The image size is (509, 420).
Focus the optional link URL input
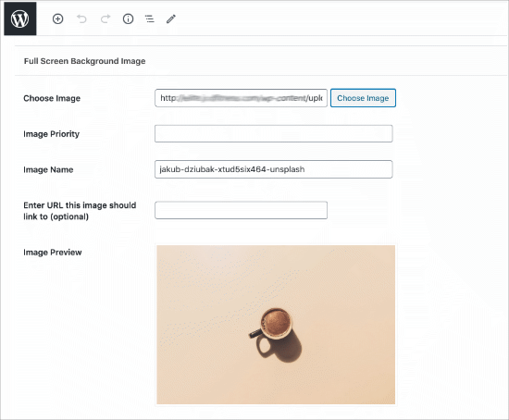pos(241,210)
